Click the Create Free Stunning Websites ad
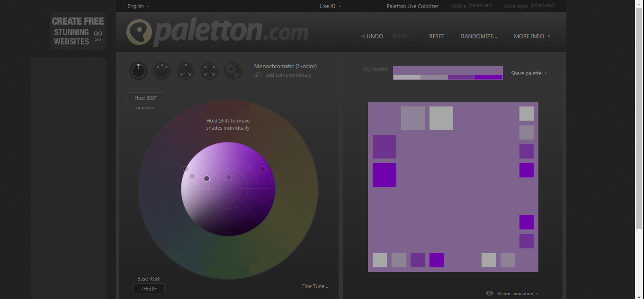 78,31
